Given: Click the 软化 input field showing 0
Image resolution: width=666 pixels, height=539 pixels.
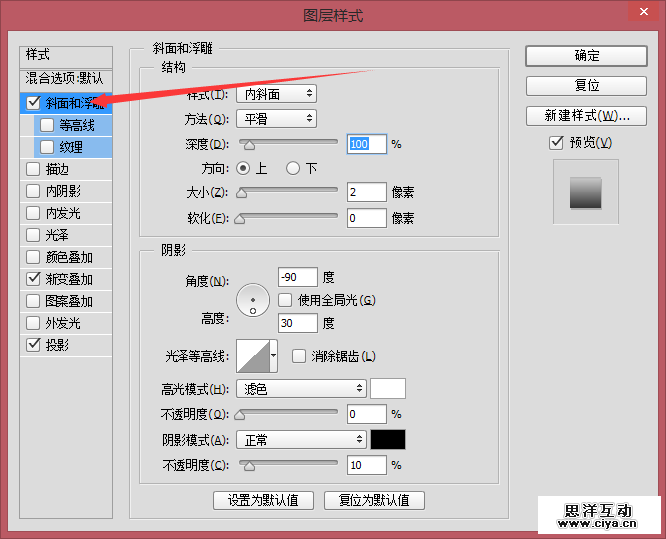Looking at the screenshot, I should pyautogui.click(x=367, y=218).
